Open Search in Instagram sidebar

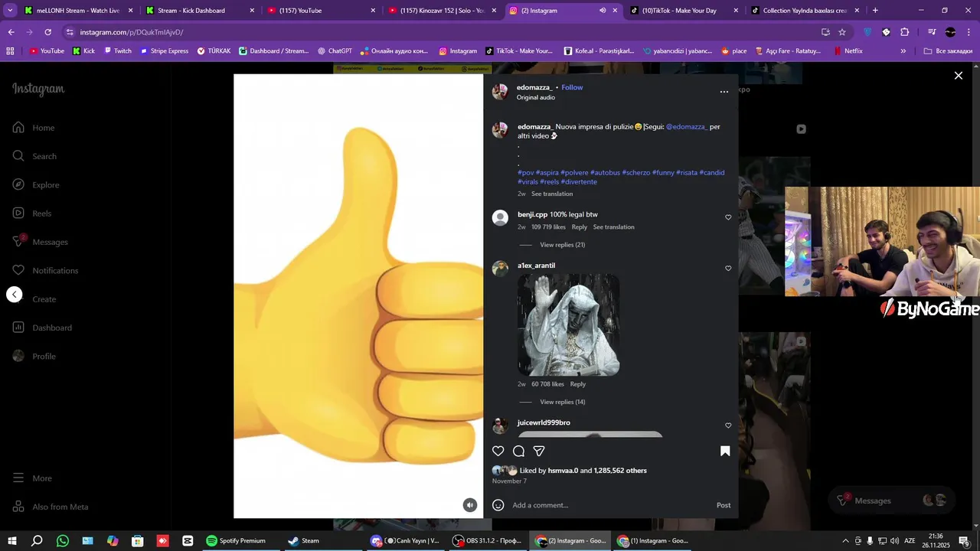pyautogui.click(x=34, y=156)
